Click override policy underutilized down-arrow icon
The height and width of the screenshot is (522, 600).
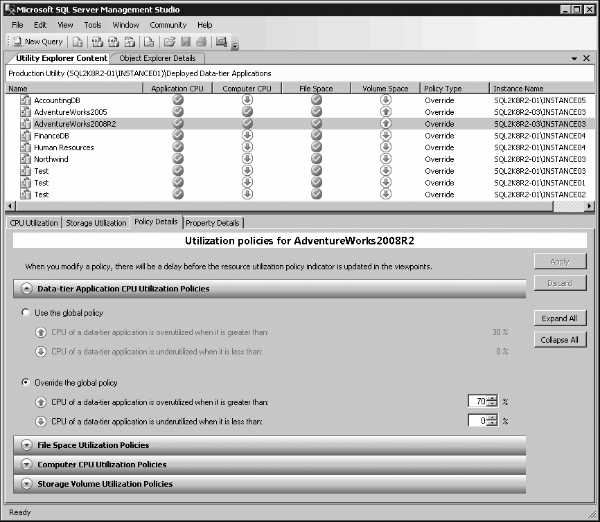[x=41, y=421]
